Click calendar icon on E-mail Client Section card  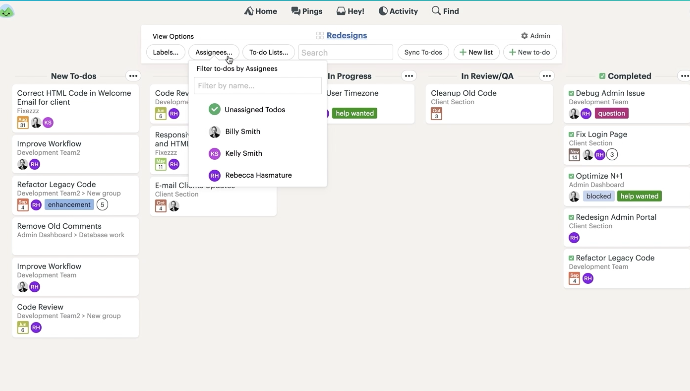pos(161,206)
